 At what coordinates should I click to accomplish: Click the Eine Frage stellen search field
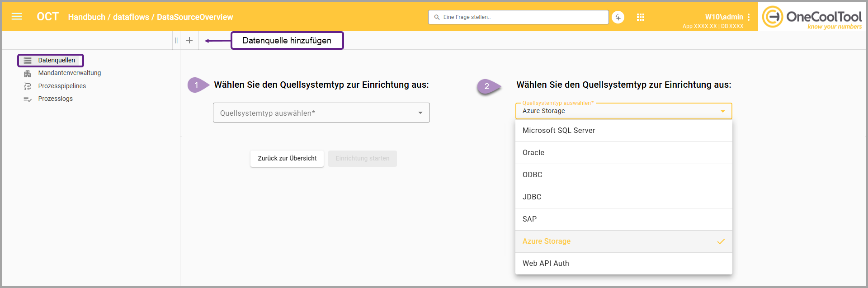[x=518, y=17]
